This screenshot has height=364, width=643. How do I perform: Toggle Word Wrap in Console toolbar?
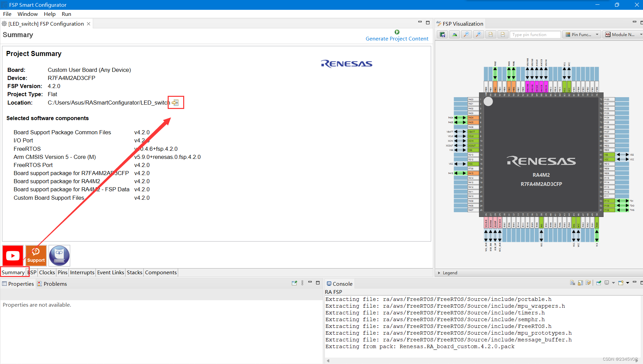[589, 283]
